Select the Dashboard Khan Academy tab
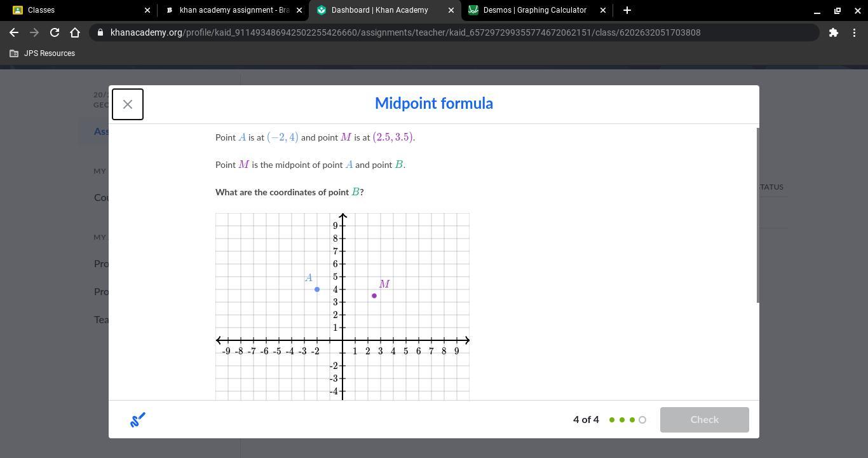Screen dimensions: 868x458 coord(385,10)
